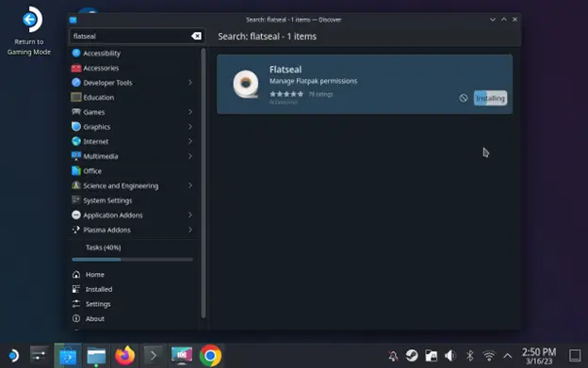Open the Multimedia category
588x368 pixels.
(133, 156)
